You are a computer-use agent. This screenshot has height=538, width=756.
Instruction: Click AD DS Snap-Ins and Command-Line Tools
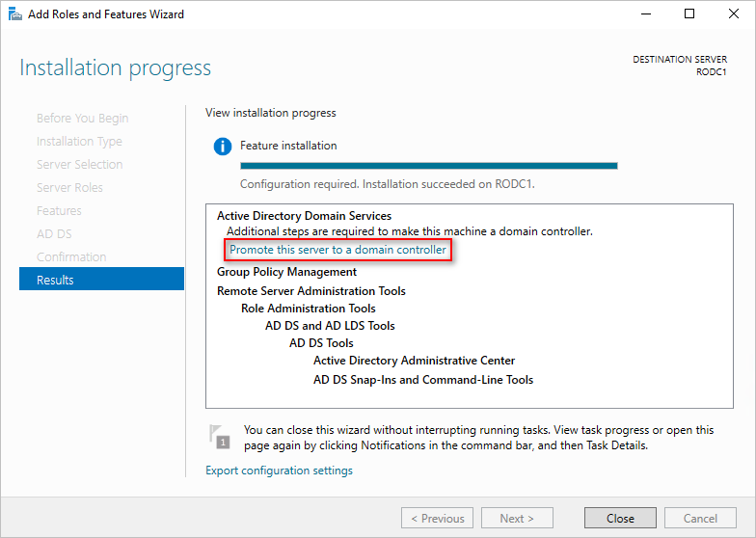click(x=423, y=380)
